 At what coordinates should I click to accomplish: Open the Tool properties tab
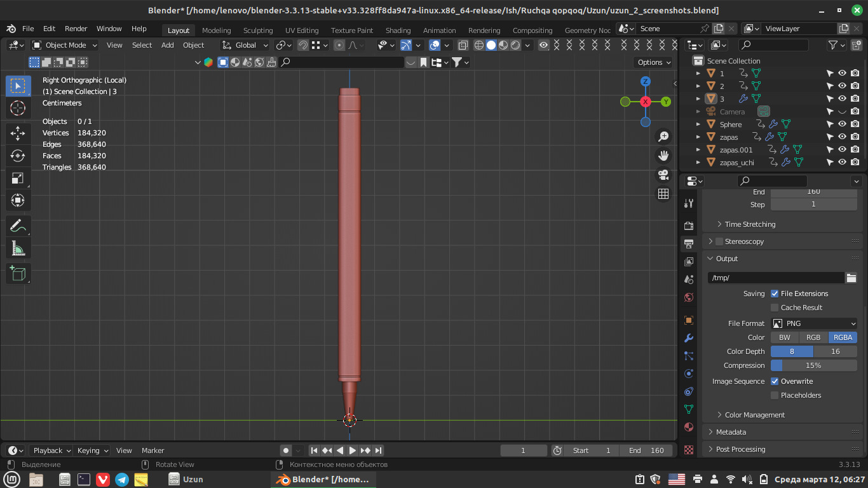click(689, 203)
